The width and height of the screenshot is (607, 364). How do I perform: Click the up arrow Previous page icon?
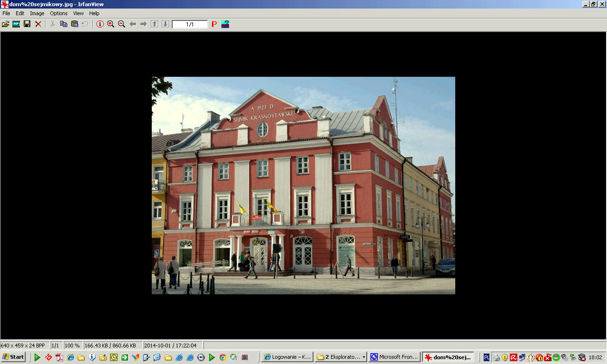[x=155, y=24]
